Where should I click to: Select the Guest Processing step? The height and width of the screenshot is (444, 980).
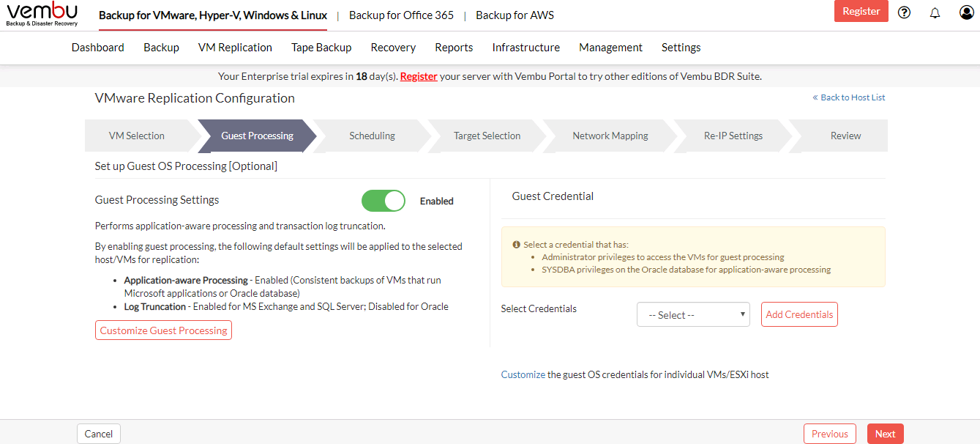(x=257, y=136)
